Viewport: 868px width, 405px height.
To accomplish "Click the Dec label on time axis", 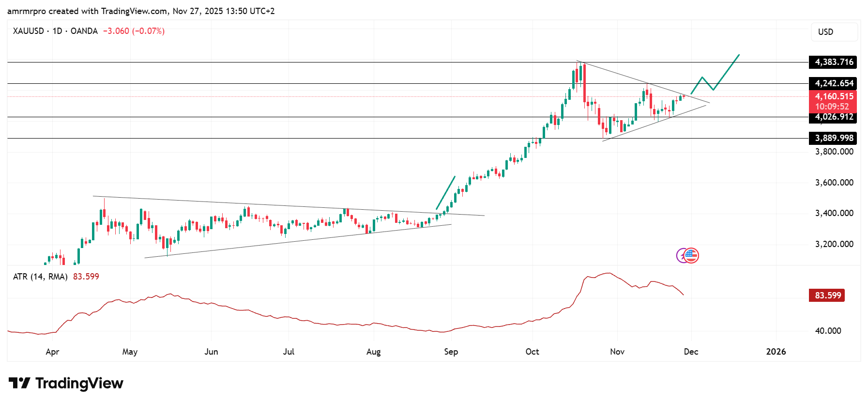I will pos(691,352).
